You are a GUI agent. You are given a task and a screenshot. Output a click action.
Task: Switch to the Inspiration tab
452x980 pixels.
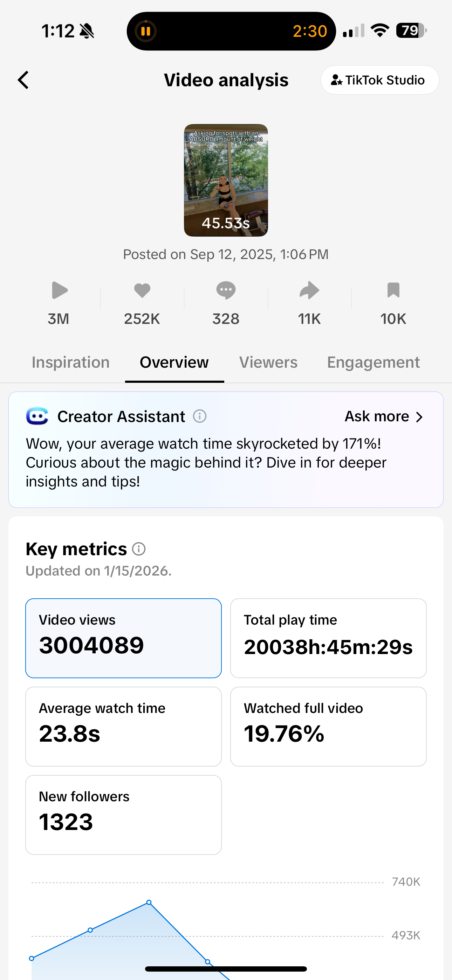click(x=70, y=362)
